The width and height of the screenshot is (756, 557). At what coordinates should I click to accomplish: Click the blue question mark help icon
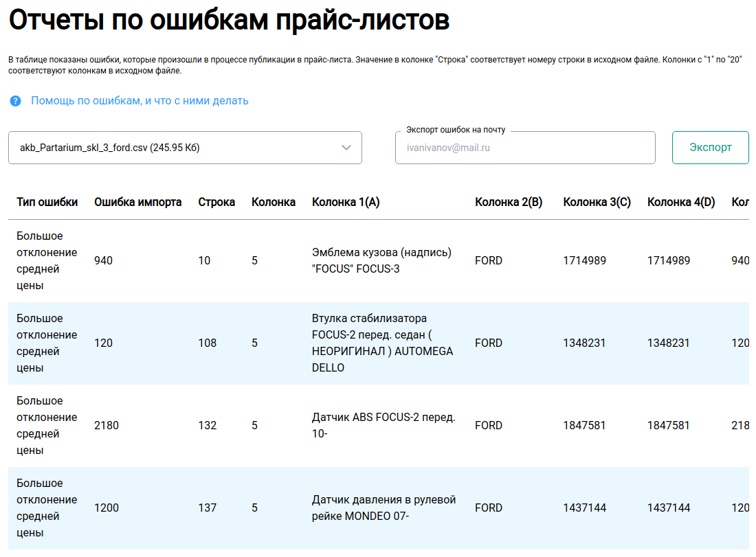pyautogui.click(x=14, y=101)
